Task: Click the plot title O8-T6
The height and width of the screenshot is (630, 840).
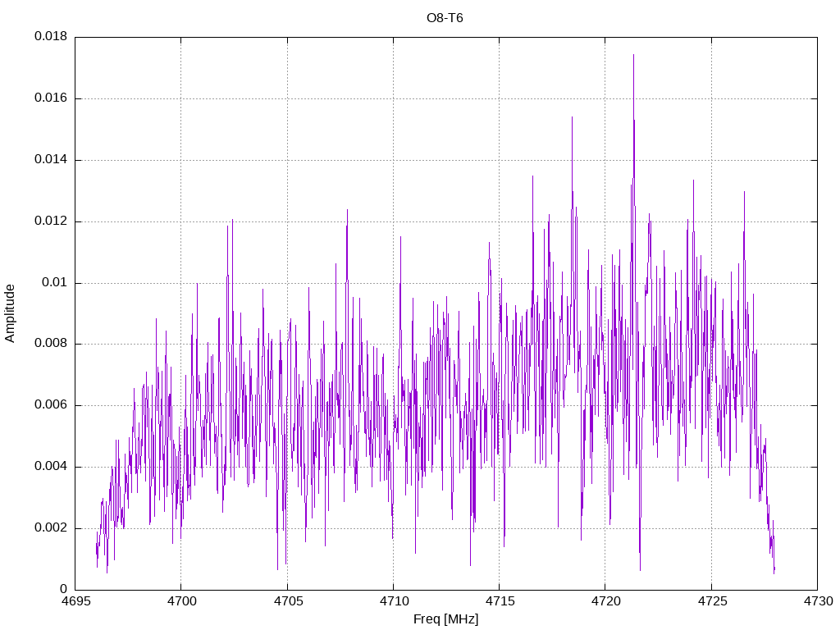Action: [x=445, y=18]
